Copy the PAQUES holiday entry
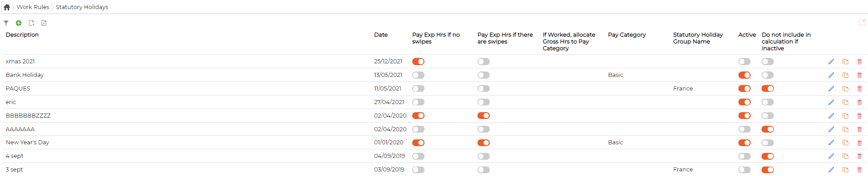The height and width of the screenshot is (176, 868). click(845, 89)
